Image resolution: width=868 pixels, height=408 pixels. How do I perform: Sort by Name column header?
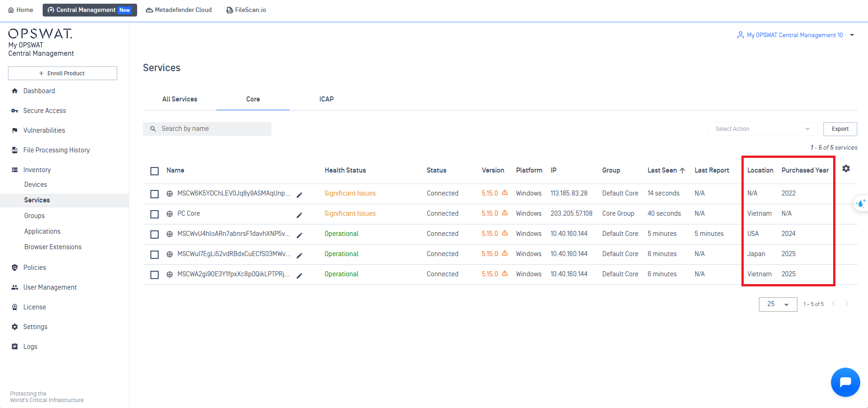[175, 170]
